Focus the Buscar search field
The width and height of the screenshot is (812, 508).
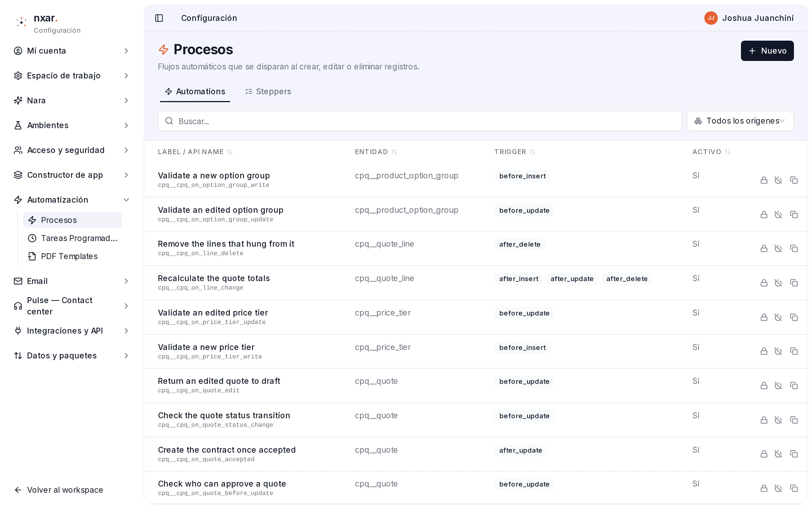420,121
